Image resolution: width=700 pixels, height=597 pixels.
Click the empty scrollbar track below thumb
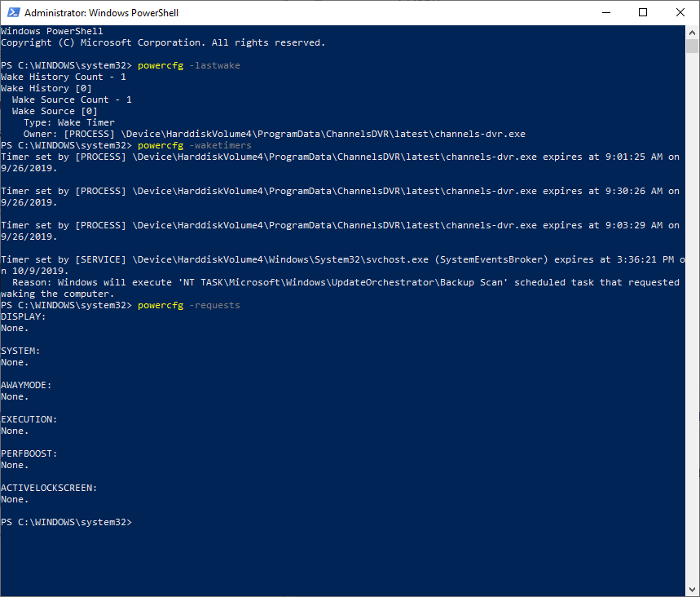click(692, 326)
